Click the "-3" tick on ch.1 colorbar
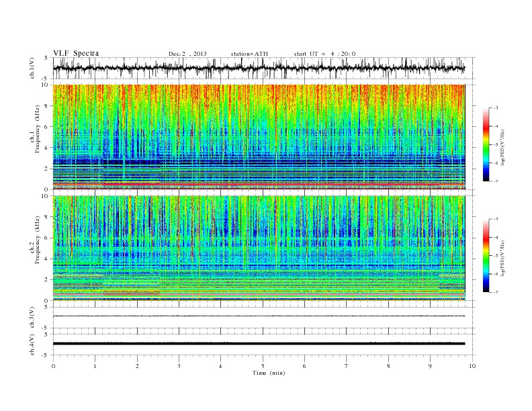 click(x=496, y=108)
